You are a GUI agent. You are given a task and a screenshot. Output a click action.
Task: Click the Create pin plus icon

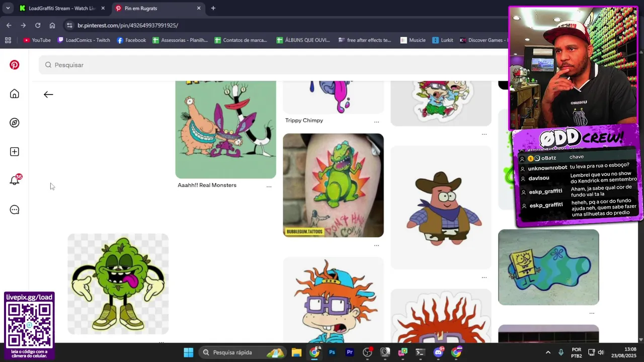coord(15,152)
